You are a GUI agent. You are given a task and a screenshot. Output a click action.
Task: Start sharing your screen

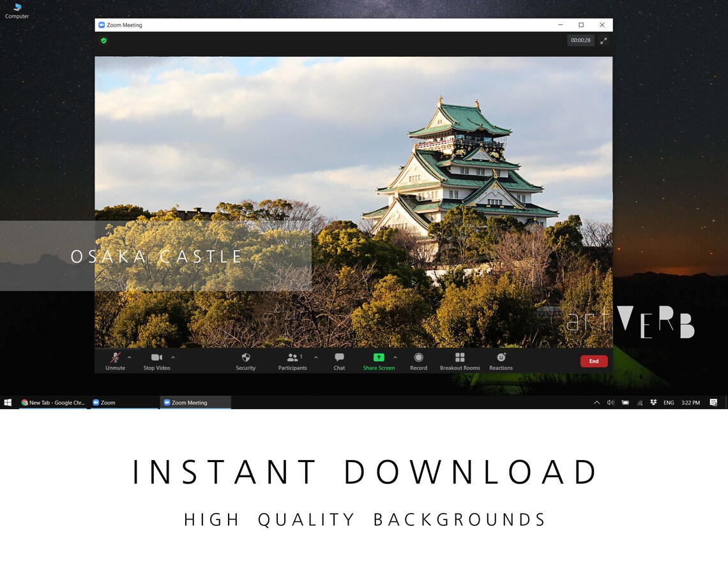[x=378, y=361]
